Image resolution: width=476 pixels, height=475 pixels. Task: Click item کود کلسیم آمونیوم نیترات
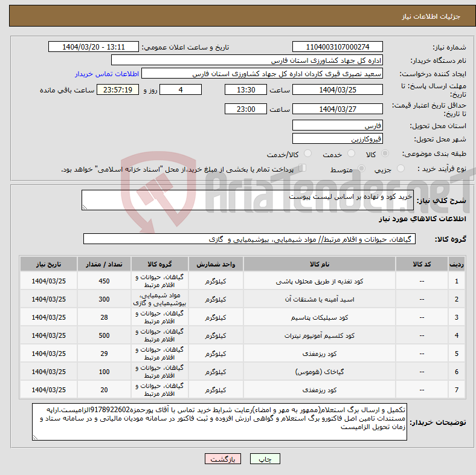[320, 335]
